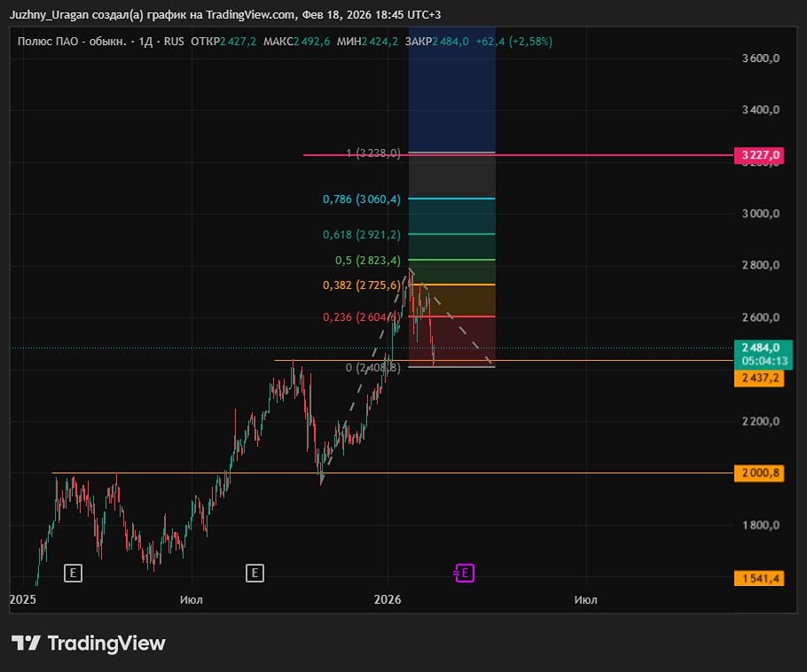The height and width of the screenshot is (672, 807).
Task: Click the 3 000,0 price scale label
Action: coord(761,214)
